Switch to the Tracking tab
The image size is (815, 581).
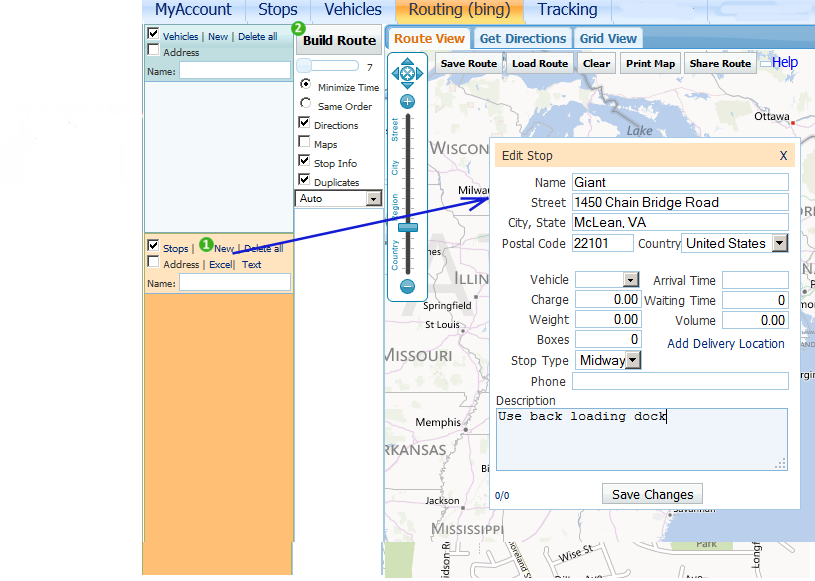(567, 10)
